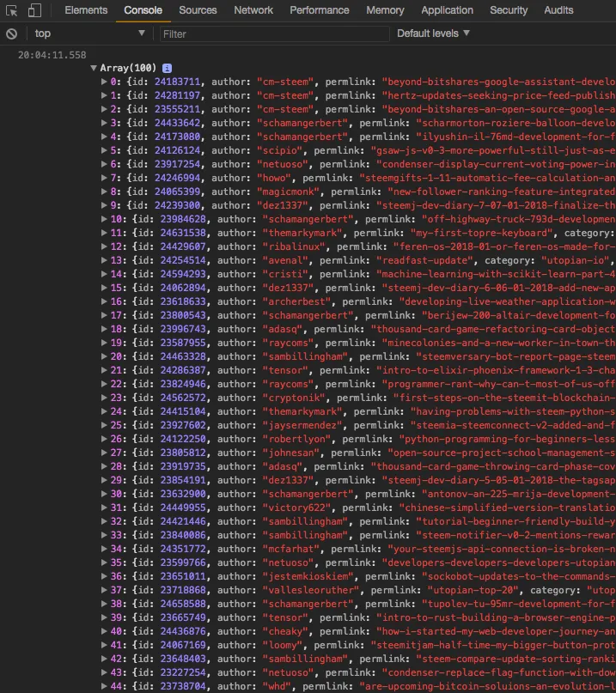Click the Array(100) label text
Screen dimensions: 616x693
pyautogui.click(x=128, y=68)
